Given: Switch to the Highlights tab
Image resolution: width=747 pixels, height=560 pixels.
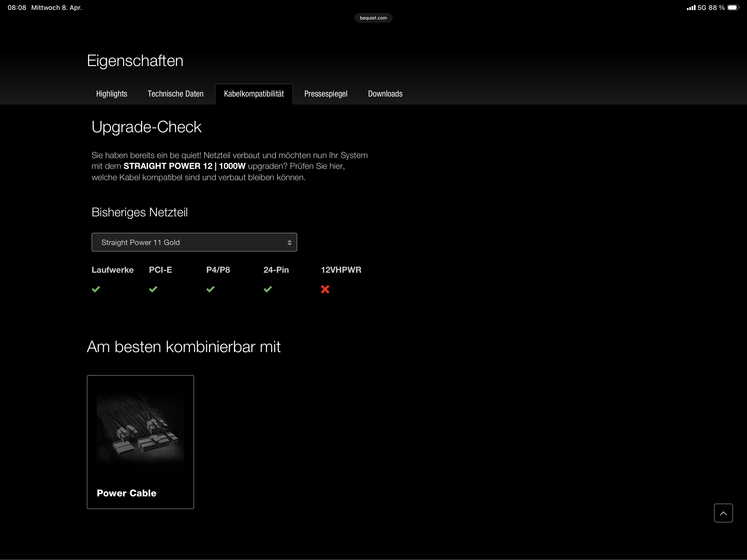Looking at the screenshot, I should pyautogui.click(x=111, y=94).
